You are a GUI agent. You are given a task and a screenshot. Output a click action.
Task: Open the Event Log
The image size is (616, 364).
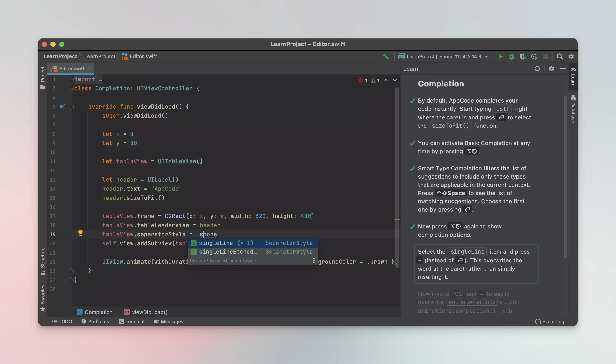click(x=550, y=321)
